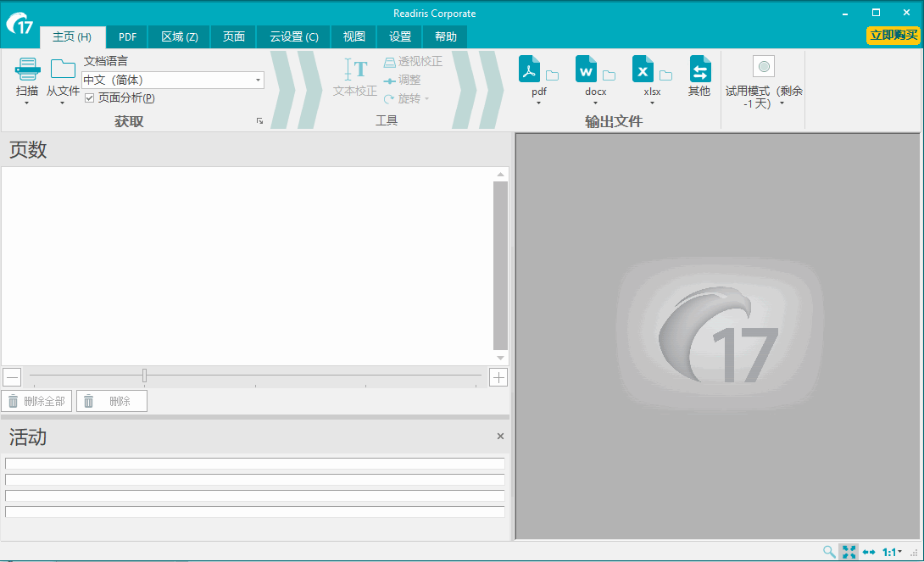Open the 页面 tab
The image size is (924, 562).
coord(233,37)
